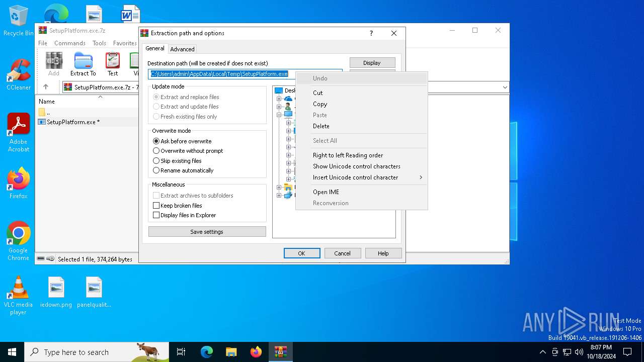644x362 pixels.
Task: Expand the user folder tree node
Action: (279, 107)
